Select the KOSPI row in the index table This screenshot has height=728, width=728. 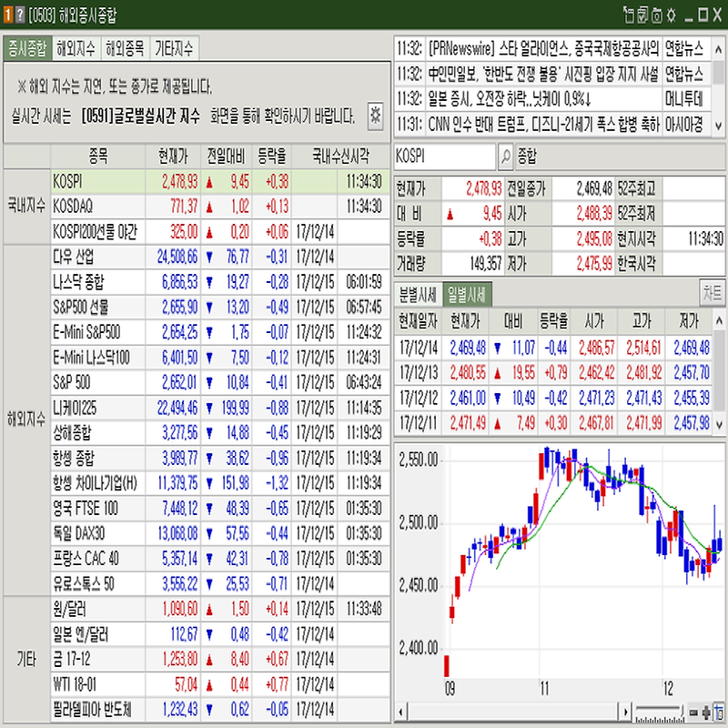coord(220,181)
